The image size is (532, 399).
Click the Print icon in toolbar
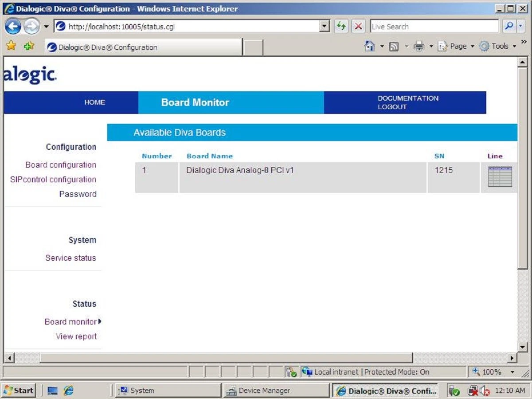419,46
